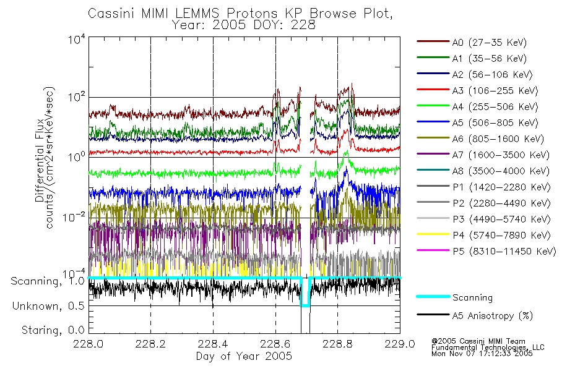
Task: Click the Scanning legend label
Action: click(x=472, y=298)
